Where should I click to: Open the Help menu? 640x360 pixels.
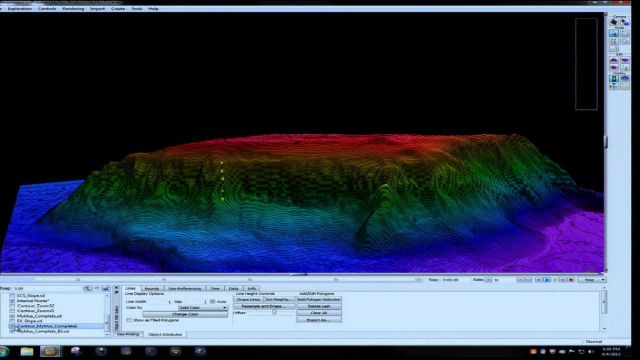(153, 9)
